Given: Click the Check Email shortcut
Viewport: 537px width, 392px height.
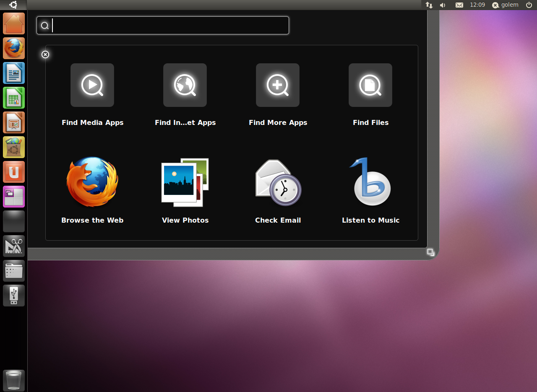Looking at the screenshot, I should tap(278, 182).
